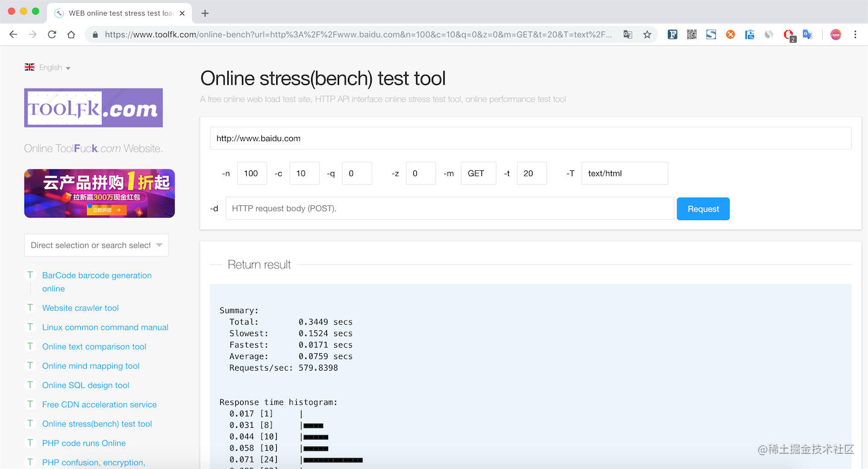Viewport: 868px width, 469px height.
Task: Open the browser home page
Action: (71, 34)
